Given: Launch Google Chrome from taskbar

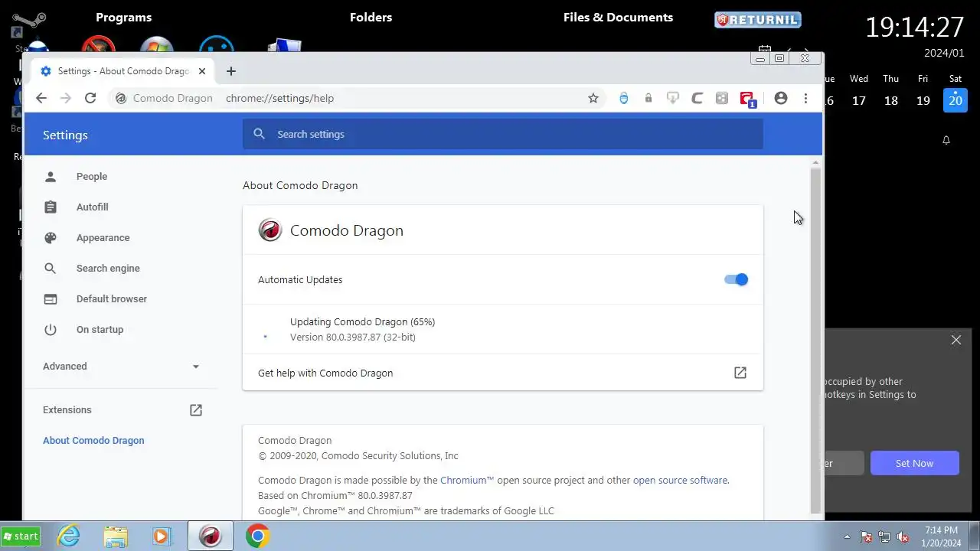Looking at the screenshot, I should tap(257, 536).
